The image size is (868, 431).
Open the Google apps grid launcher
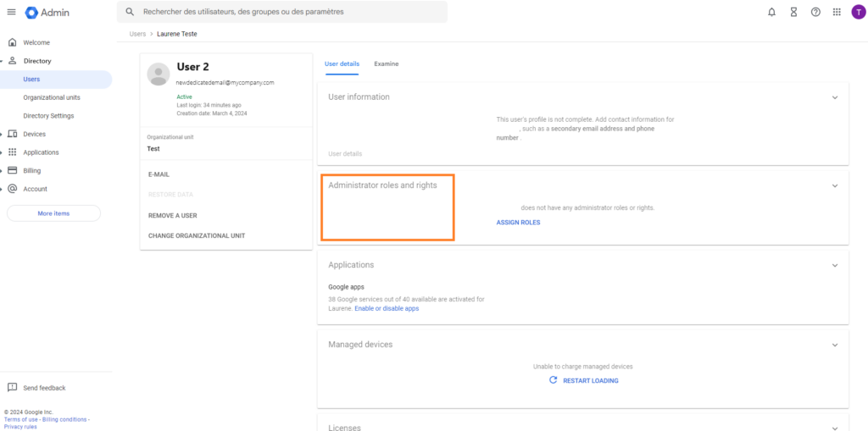837,12
